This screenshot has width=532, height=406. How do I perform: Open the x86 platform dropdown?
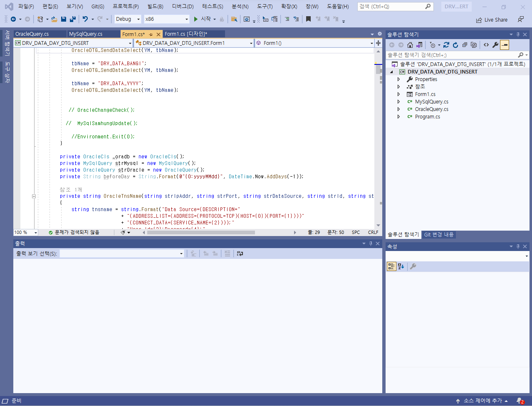pos(167,19)
